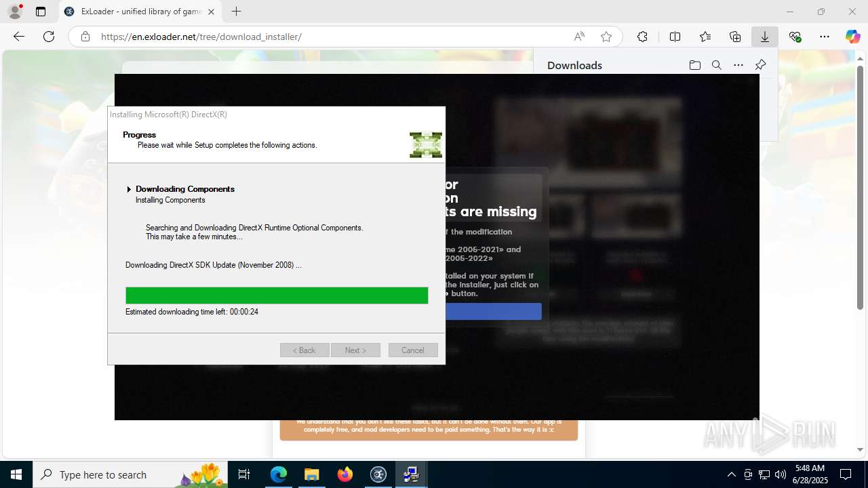
Task: Open the Read aloud icon
Action: pos(579,37)
